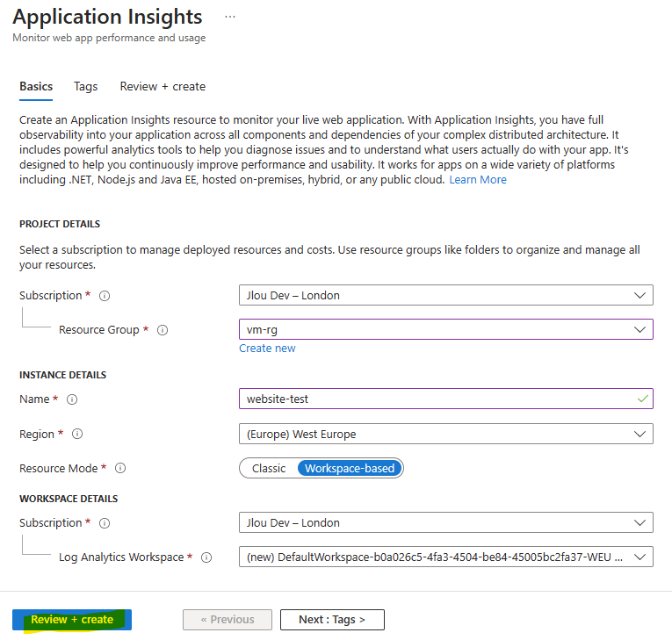Image resolution: width=672 pixels, height=640 pixels.
Task: Switch to the Tags tab
Action: pos(86,87)
